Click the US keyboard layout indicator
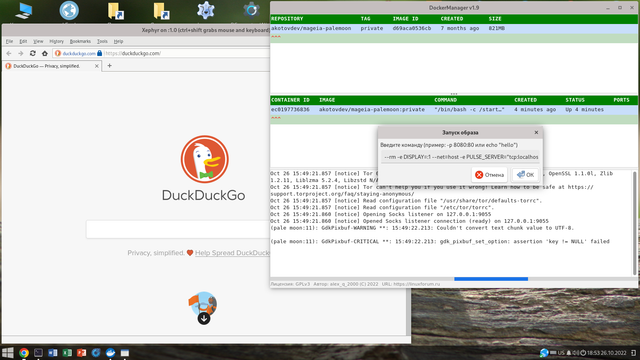This screenshot has height=360, width=640. coord(561,353)
